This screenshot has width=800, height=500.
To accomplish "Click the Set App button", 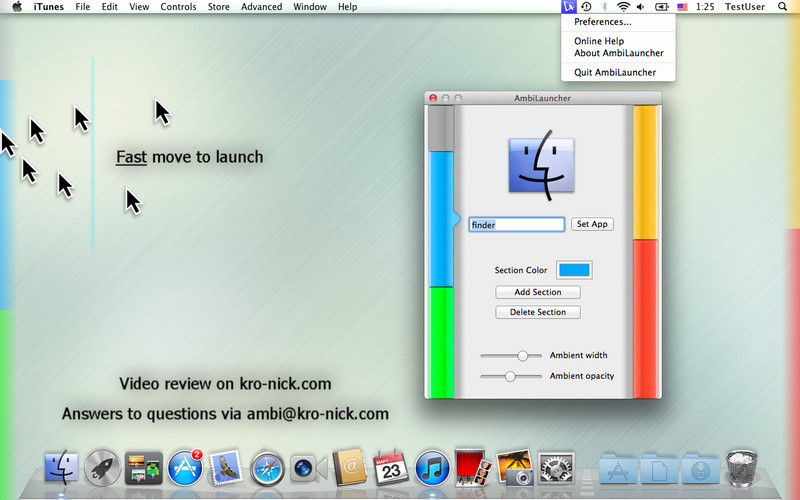I will coord(592,224).
